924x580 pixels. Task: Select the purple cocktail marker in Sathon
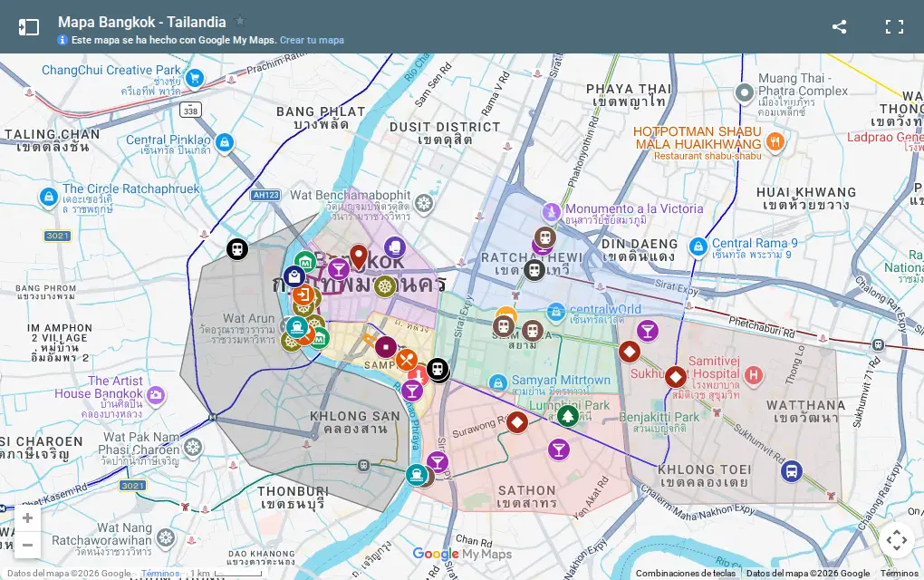point(559,449)
